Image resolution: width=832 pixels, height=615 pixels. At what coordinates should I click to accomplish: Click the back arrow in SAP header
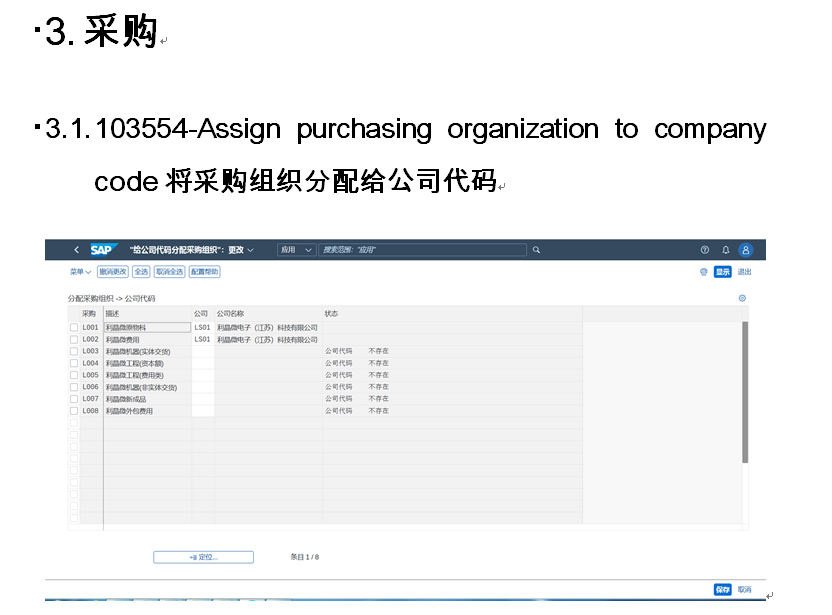pyautogui.click(x=76, y=250)
